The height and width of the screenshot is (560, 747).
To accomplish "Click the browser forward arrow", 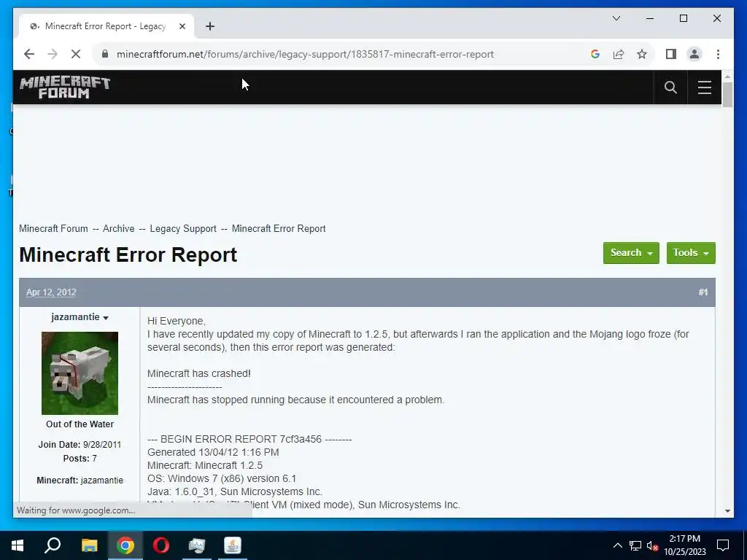I will pyautogui.click(x=53, y=54).
